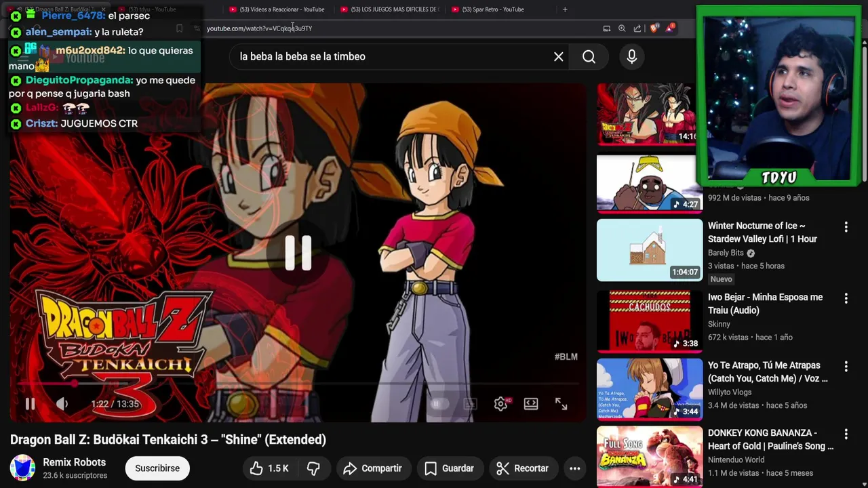Like the video with thumbs up
Image resolution: width=868 pixels, height=488 pixels.
coord(270,468)
